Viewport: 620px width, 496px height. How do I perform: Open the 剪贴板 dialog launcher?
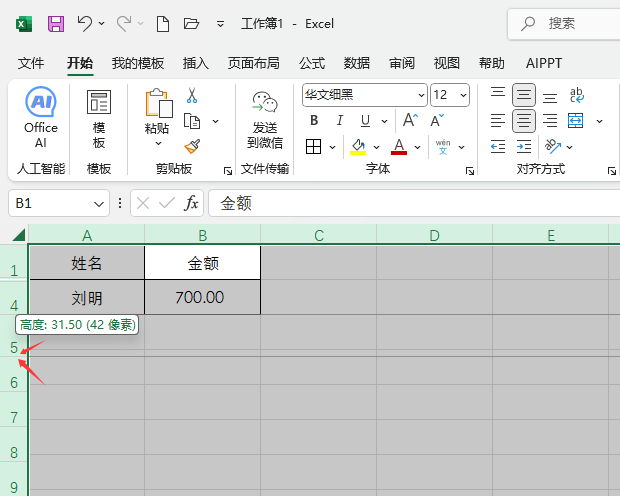pyautogui.click(x=228, y=171)
